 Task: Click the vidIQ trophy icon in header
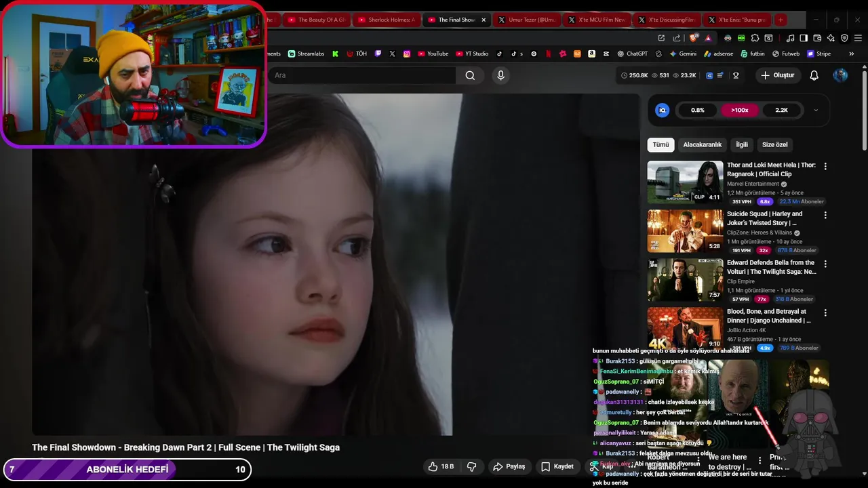(736, 75)
